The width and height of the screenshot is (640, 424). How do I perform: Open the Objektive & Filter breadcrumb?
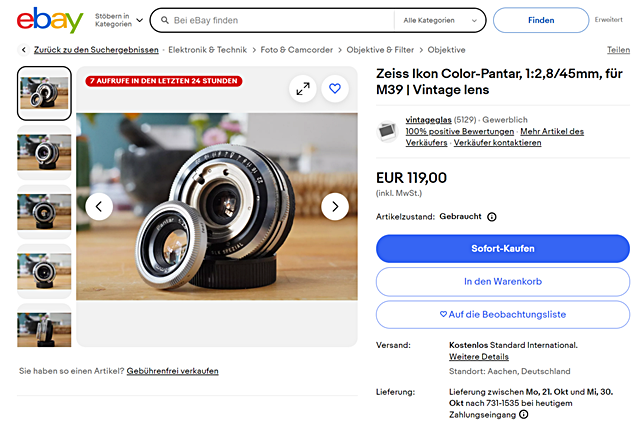tap(380, 50)
